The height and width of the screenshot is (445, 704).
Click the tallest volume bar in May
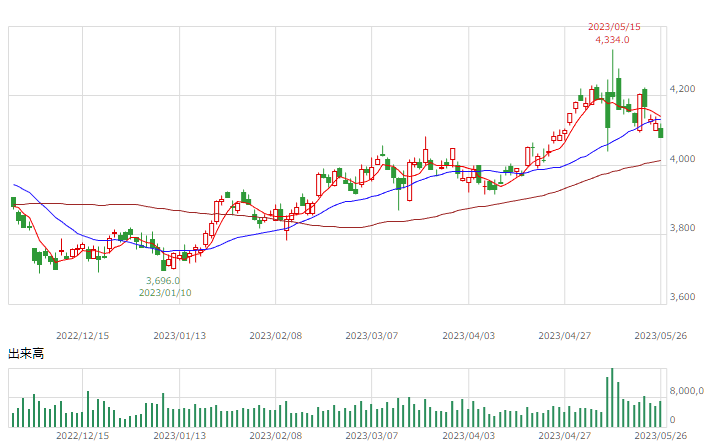612,397
